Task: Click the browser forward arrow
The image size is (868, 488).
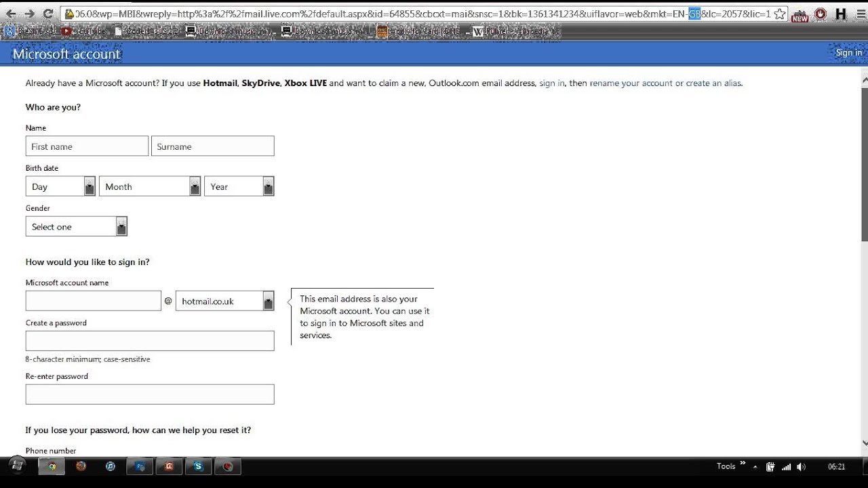Action: point(29,14)
